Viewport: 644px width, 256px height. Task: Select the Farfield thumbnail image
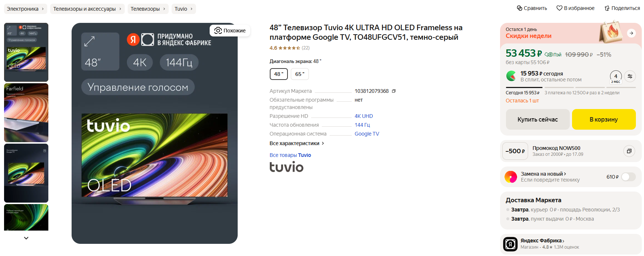(26, 113)
